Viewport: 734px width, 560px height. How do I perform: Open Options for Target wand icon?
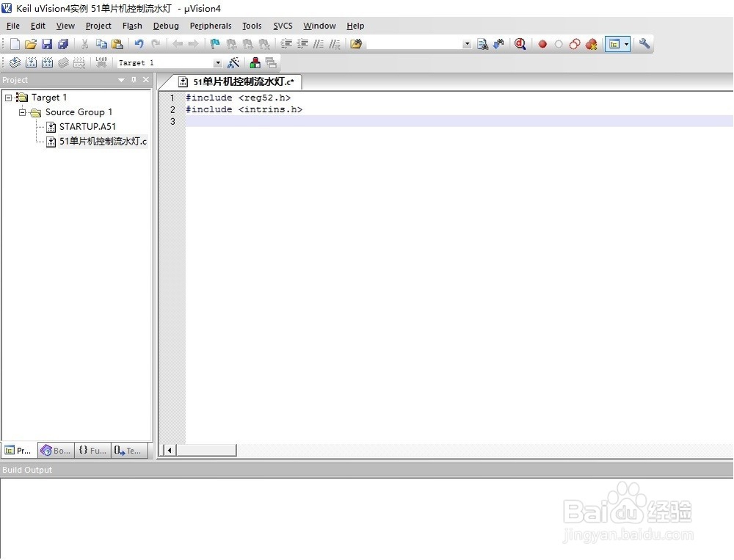233,62
